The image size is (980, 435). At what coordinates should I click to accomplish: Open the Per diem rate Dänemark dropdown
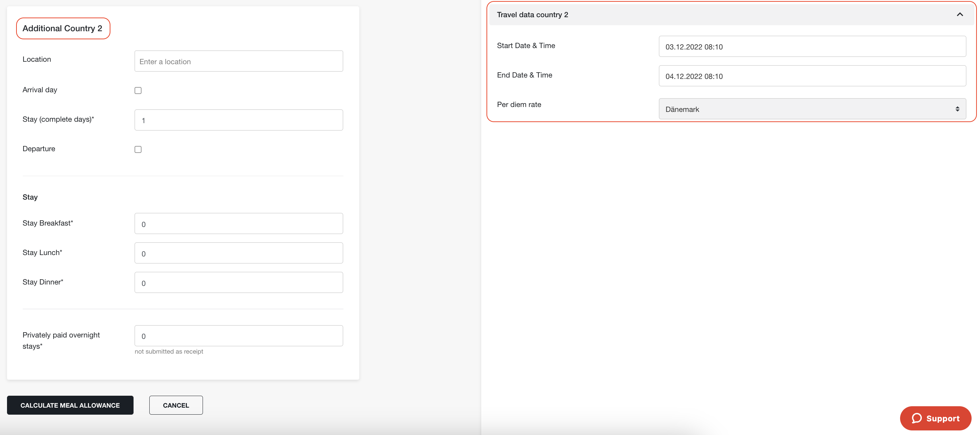[812, 109]
